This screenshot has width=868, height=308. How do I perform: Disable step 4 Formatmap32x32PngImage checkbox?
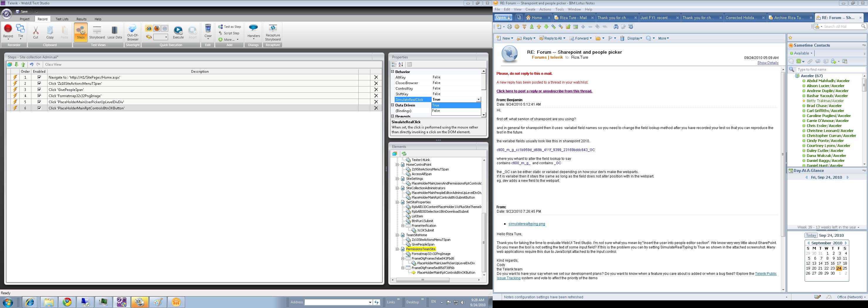pyautogui.click(x=39, y=96)
